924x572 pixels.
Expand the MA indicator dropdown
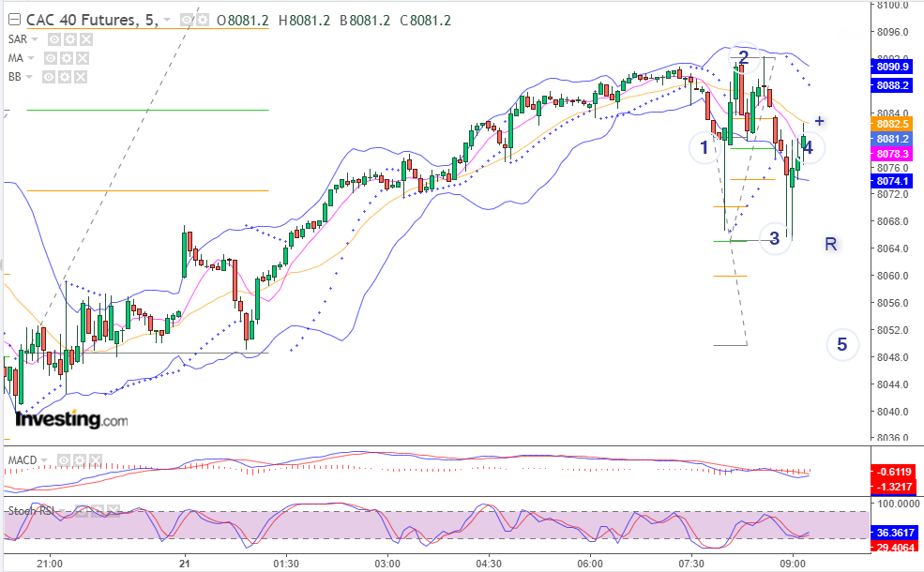click(31, 58)
